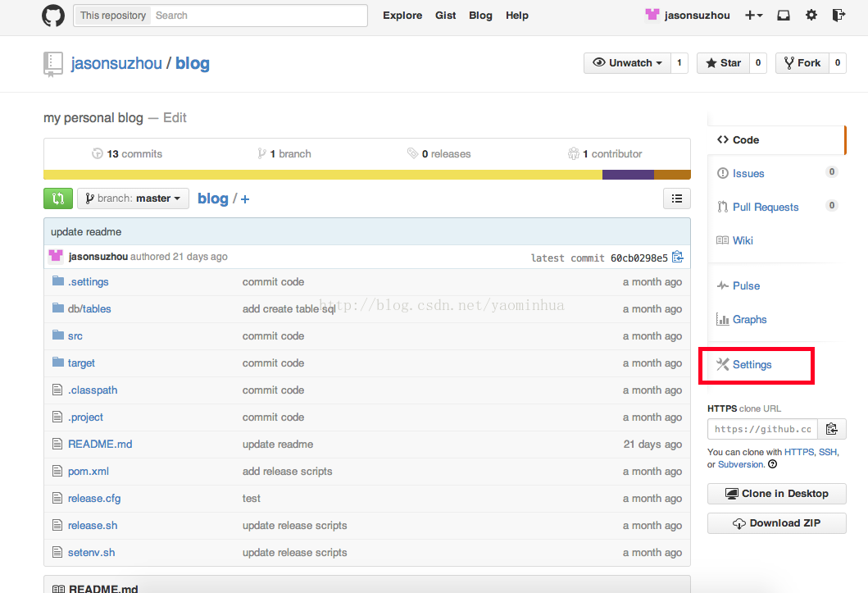
Task: Fork the blog repository
Action: [802, 63]
